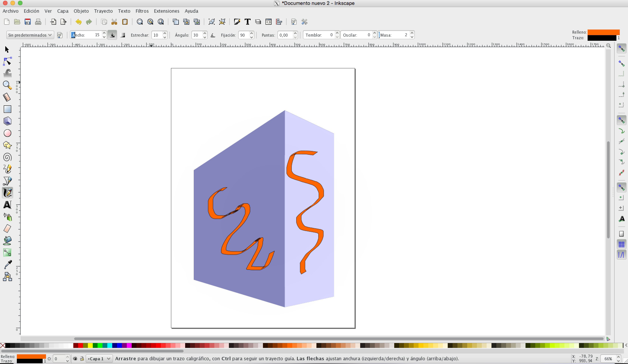Select the Node editing tool
This screenshot has width=628, height=364.
pos(7,61)
